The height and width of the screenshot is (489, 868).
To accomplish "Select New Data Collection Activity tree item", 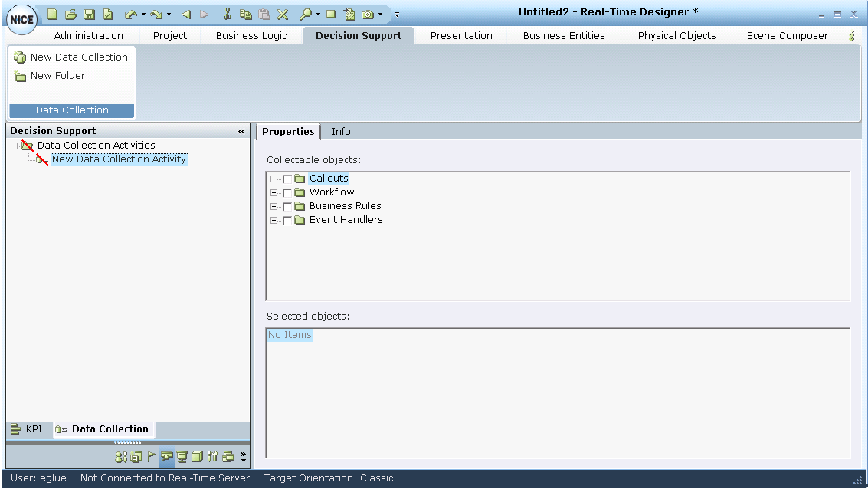I will (119, 159).
